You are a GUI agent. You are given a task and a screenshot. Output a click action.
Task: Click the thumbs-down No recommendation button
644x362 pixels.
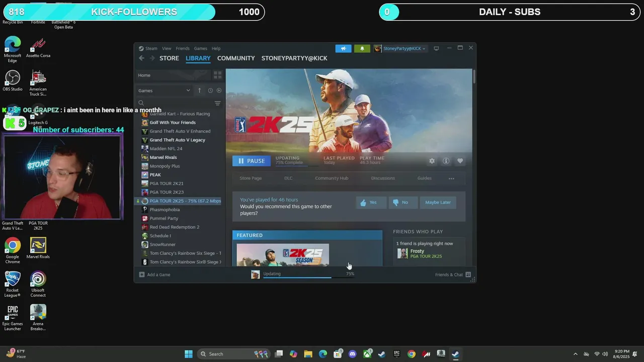pyautogui.click(x=404, y=202)
